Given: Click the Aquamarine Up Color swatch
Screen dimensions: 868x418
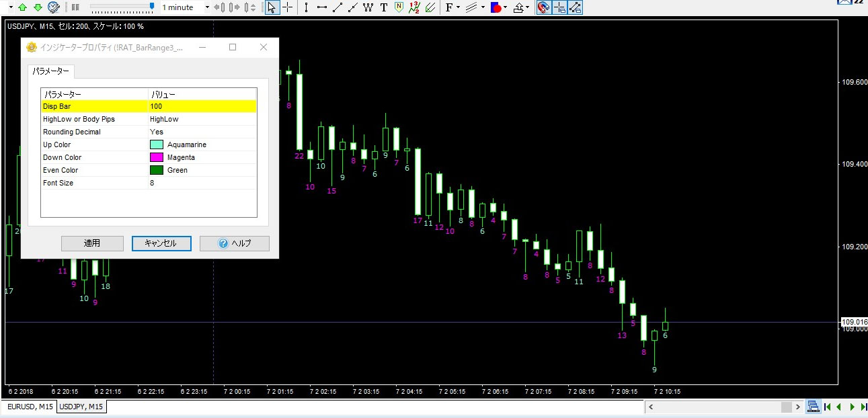Looking at the screenshot, I should point(157,144).
